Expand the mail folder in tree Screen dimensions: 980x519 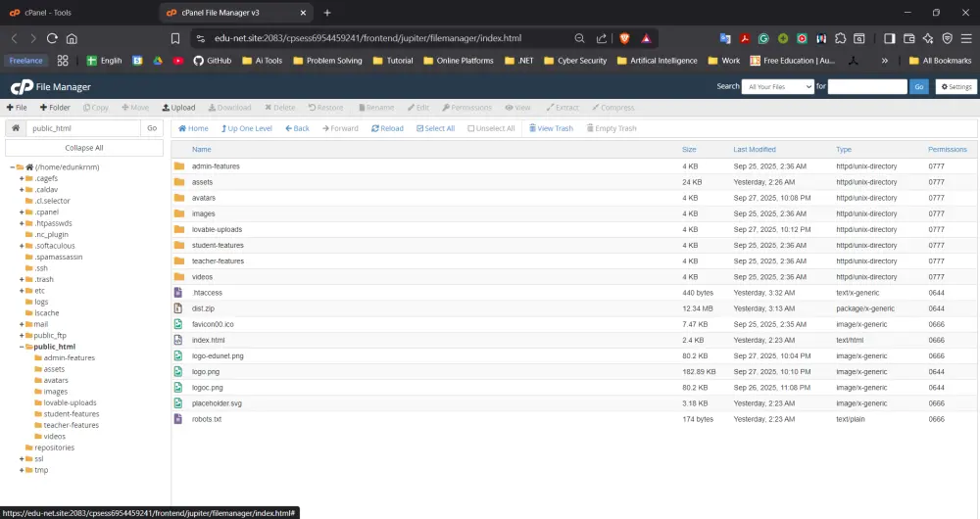tap(22, 324)
